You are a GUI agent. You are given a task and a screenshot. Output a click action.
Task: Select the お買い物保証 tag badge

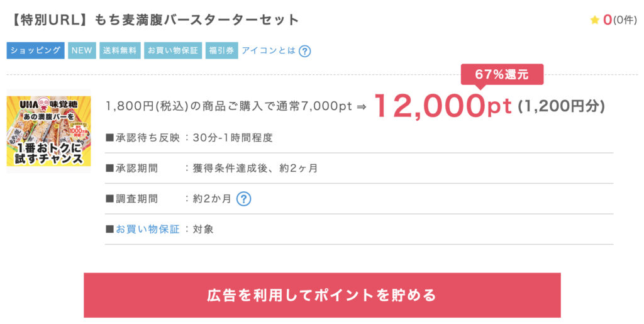pos(173,50)
